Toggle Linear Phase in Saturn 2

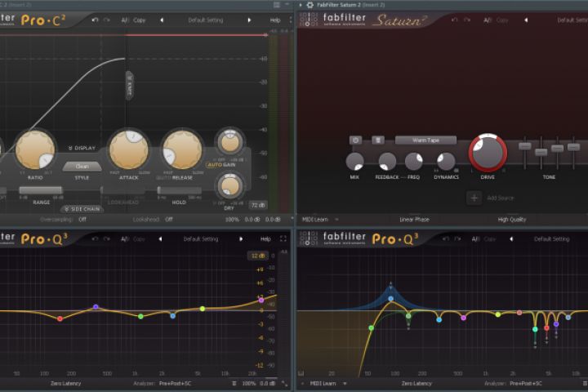tap(414, 220)
